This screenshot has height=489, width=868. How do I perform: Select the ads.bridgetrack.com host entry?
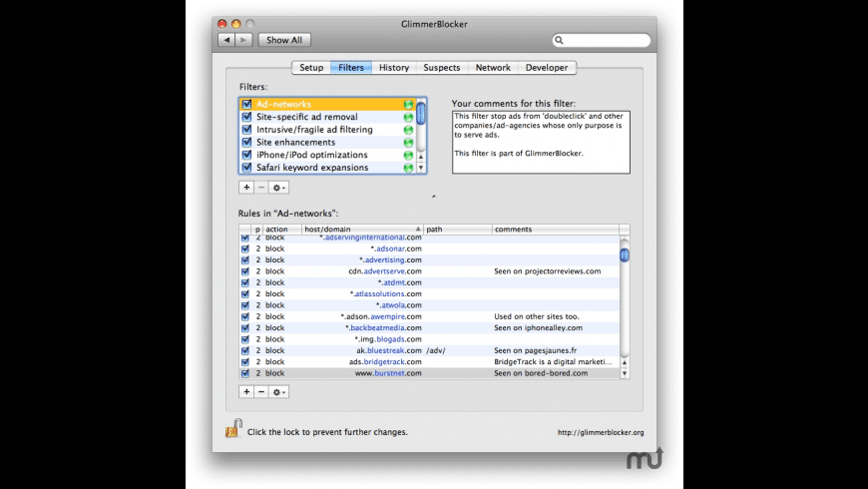pos(385,362)
